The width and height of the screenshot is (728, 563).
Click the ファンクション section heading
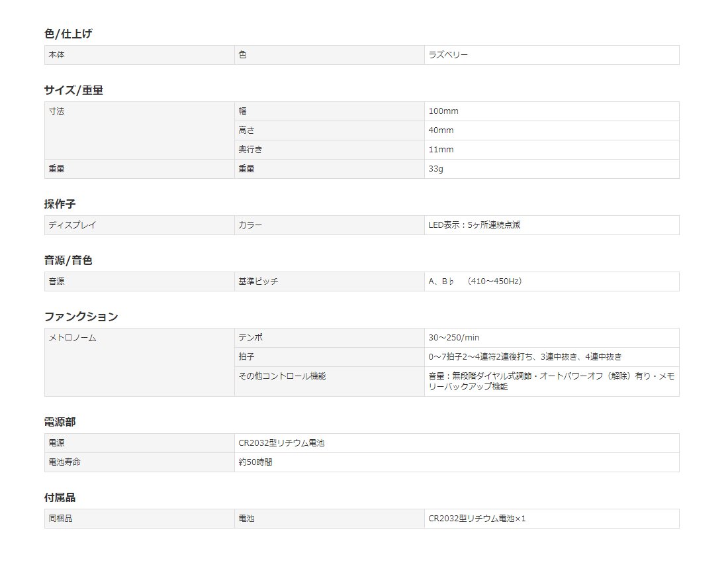[81, 317]
